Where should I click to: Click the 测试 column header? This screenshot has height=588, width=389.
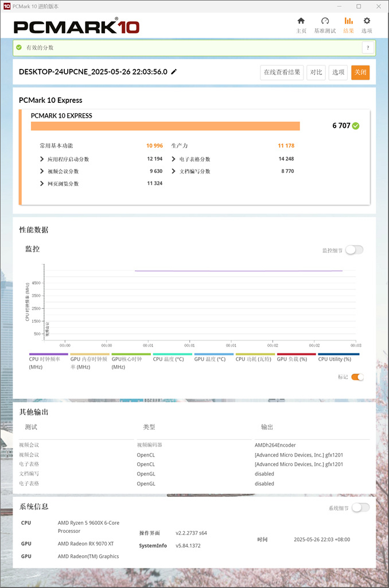(31, 427)
